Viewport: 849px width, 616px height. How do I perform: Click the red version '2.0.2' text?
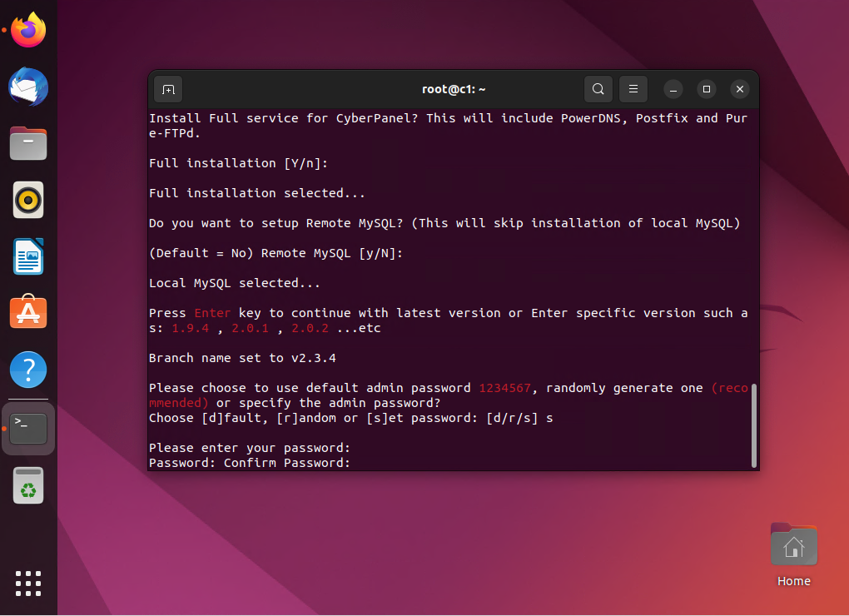click(x=310, y=328)
